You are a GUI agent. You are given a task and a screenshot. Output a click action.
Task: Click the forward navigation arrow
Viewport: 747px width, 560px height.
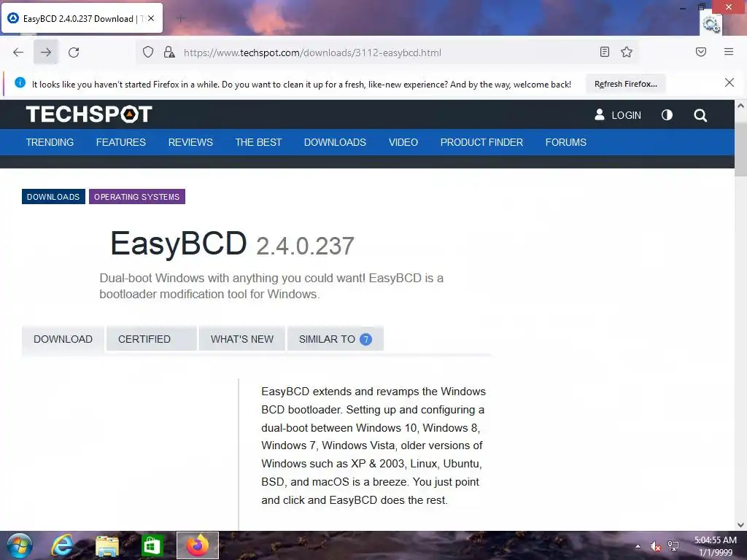(46, 52)
